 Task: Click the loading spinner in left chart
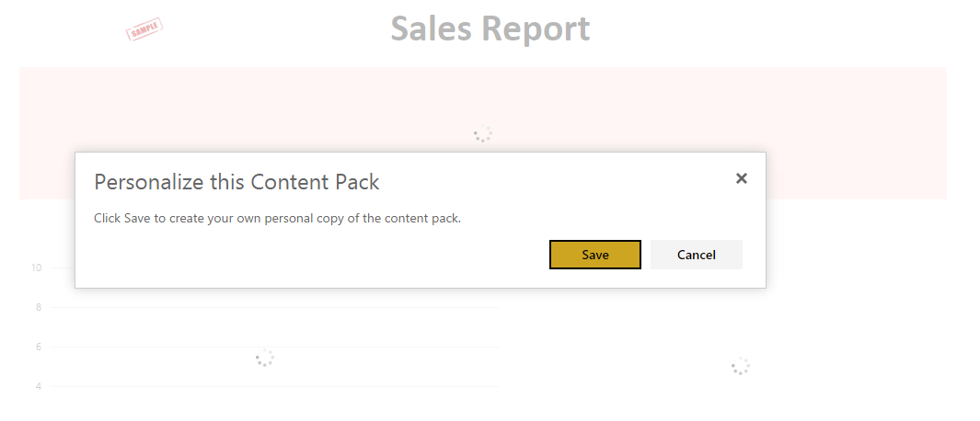click(x=265, y=358)
